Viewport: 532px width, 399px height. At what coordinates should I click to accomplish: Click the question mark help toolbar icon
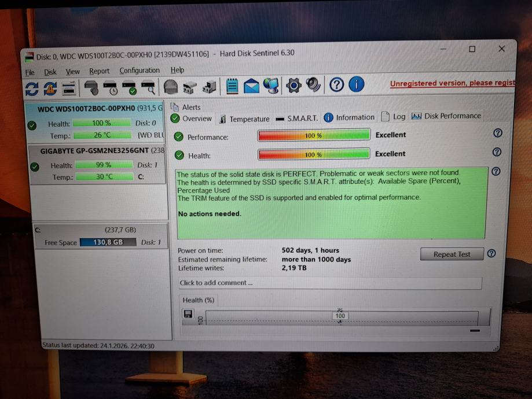coord(336,84)
